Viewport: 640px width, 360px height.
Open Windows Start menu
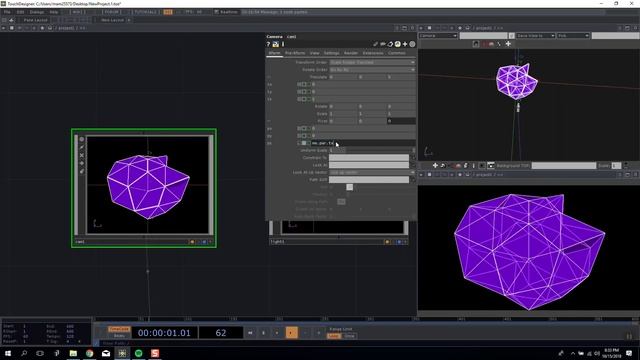click(7, 353)
